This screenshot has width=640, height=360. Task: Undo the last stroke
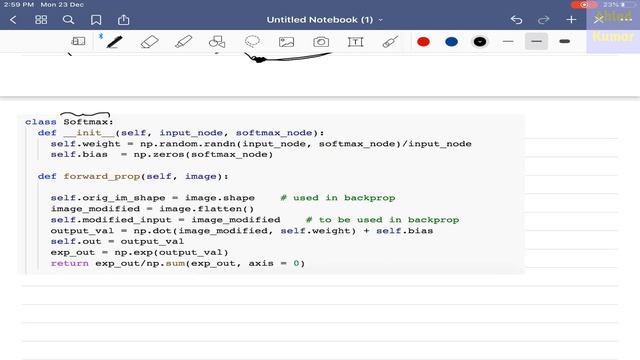516,20
